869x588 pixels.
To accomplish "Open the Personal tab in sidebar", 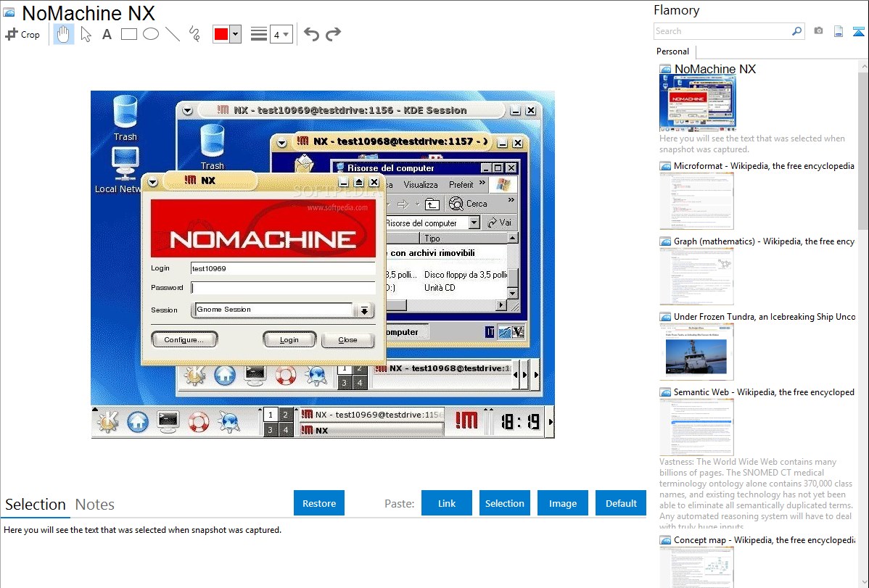I will (x=672, y=51).
